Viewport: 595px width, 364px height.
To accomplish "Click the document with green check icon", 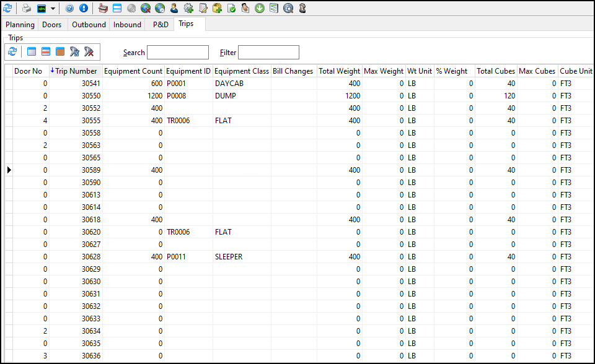I will tap(231, 8).
